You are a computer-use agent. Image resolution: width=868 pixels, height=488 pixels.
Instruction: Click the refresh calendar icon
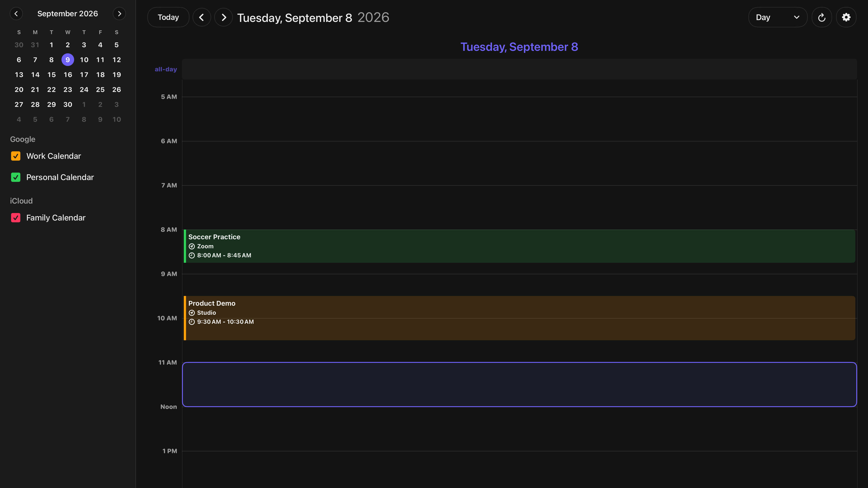822,17
